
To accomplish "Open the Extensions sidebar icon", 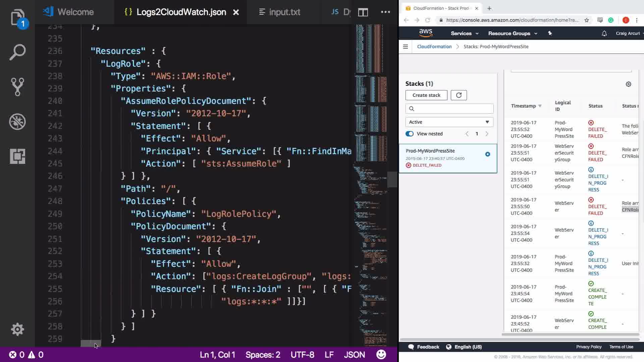I will [x=17, y=156].
